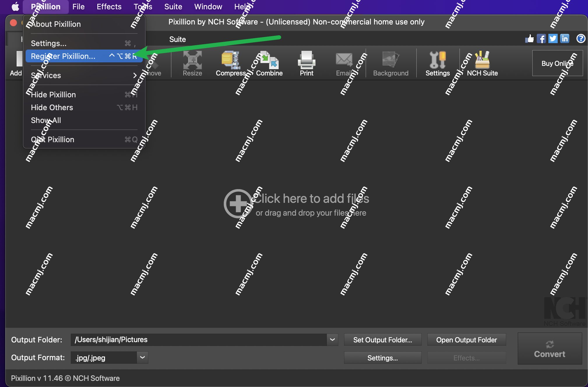The height and width of the screenshot is (387, 588).
Task: Click the Convert button
Action: pyautogui.click(x=550, y=349)
